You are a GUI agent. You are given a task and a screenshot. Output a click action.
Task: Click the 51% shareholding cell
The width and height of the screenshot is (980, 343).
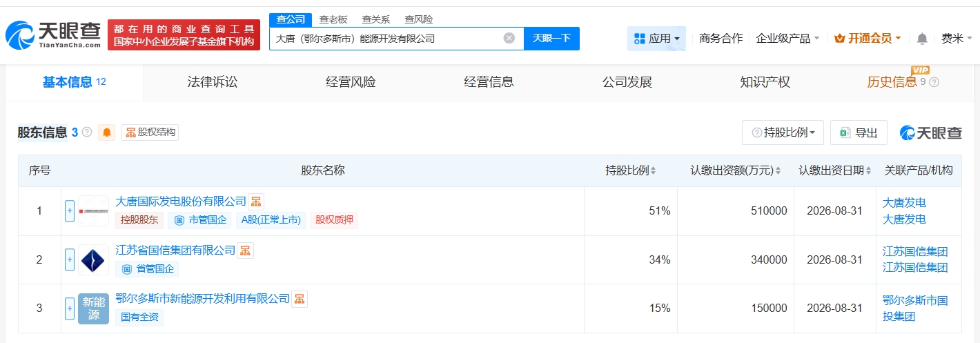[631, 211]
